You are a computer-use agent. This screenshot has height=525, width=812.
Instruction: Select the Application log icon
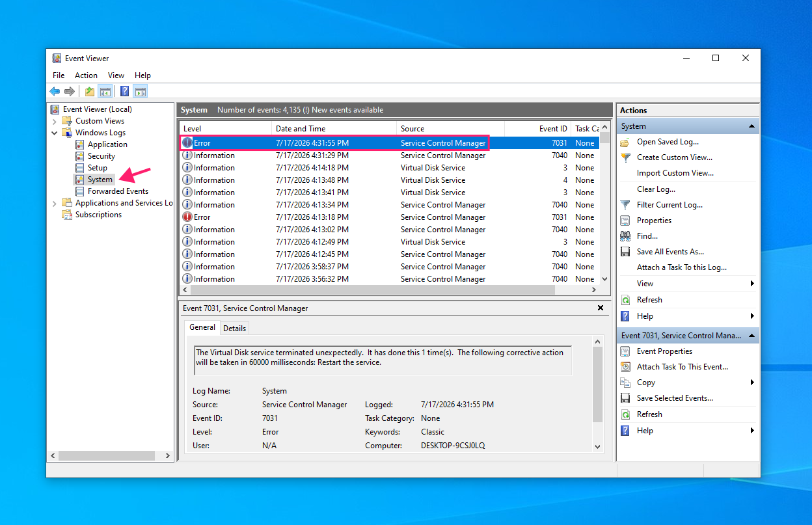tap(80, 144)
